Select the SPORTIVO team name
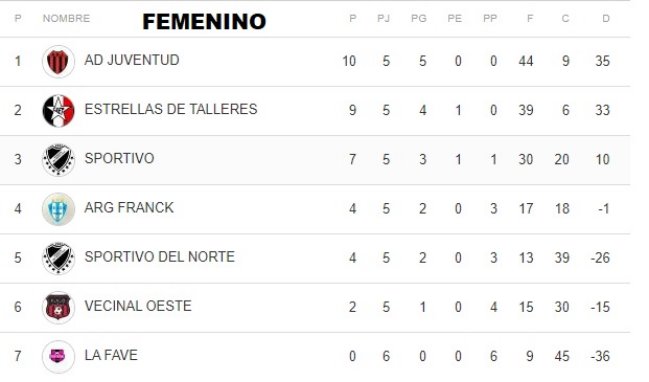The width and height of the screenshot is (649, 382). pos(119,159)
